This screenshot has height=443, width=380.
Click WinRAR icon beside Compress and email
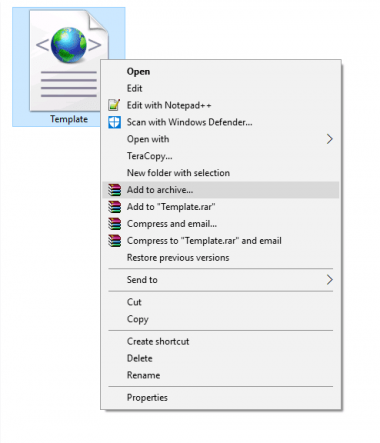pyautogui.click(x=114, y=224)
